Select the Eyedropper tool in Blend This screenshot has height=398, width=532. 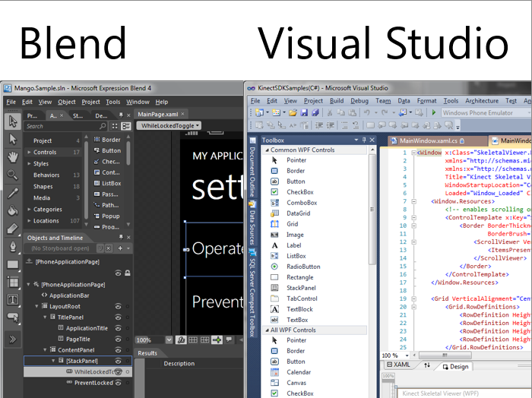click(13, 193)
